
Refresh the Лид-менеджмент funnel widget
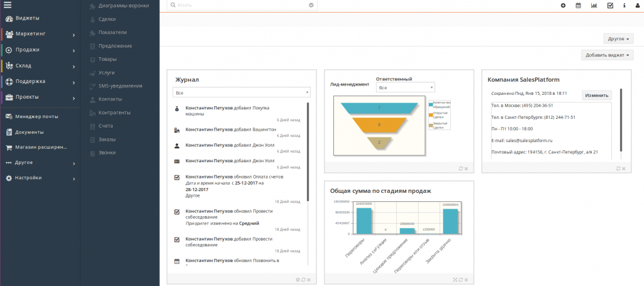(461, 168)
